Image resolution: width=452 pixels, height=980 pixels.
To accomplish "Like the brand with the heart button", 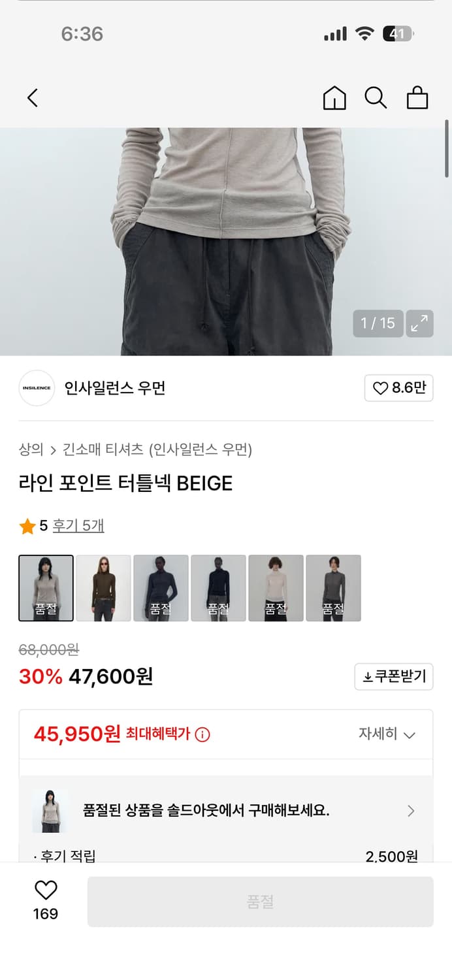I will [398, 387].
